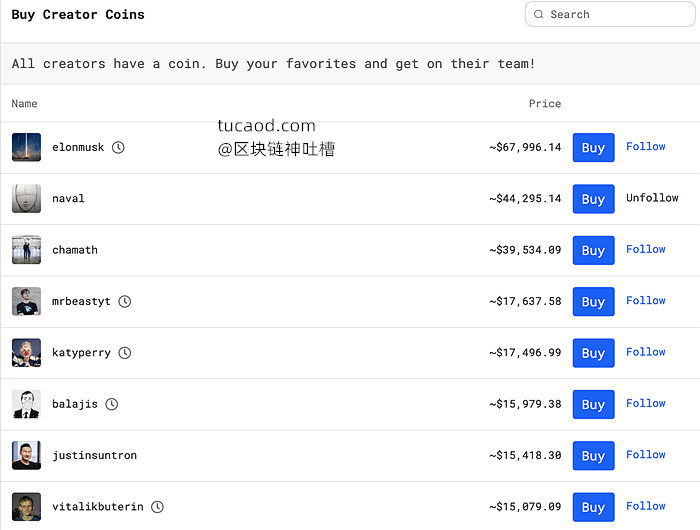Click the clock icon next to katyperry
Viewport: 700px width, 530px height.
click(125, 353)
